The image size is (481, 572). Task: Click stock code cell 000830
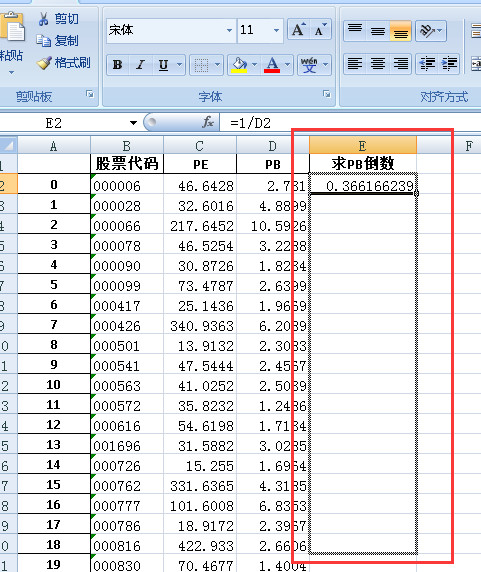tap(127, 564)
